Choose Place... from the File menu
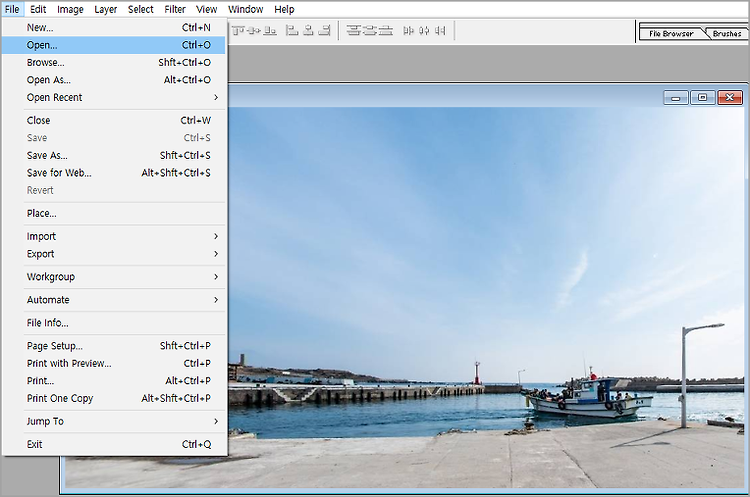The height and width of the screenshot is (497, 750). pyautogui.click(x=114, y=213)
